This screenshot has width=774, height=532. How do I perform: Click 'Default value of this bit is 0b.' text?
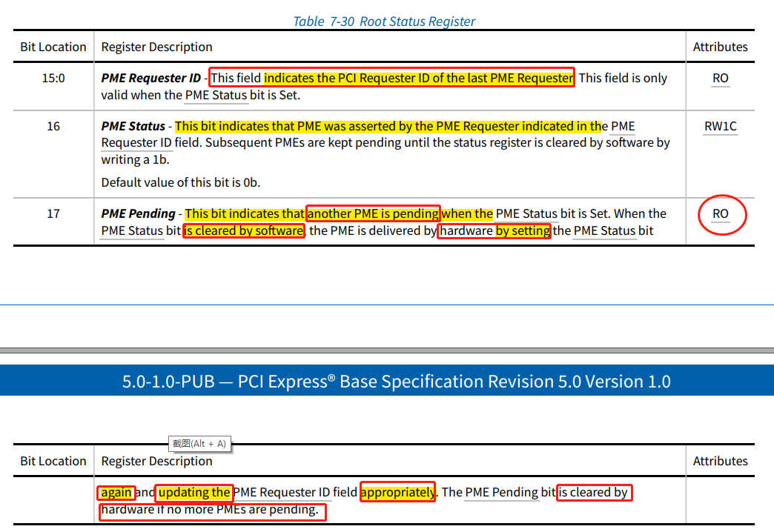pos(181,182)
